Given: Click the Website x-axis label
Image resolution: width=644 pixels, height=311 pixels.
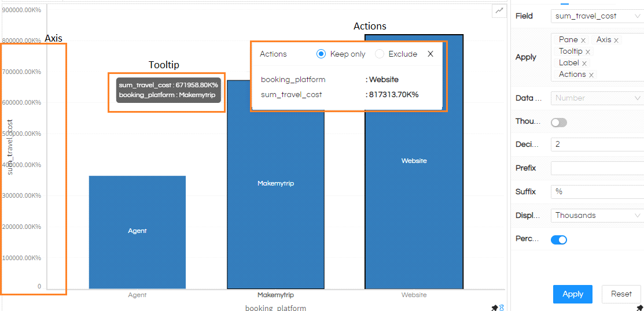Looking at the screenshot, I should point(414,295).
